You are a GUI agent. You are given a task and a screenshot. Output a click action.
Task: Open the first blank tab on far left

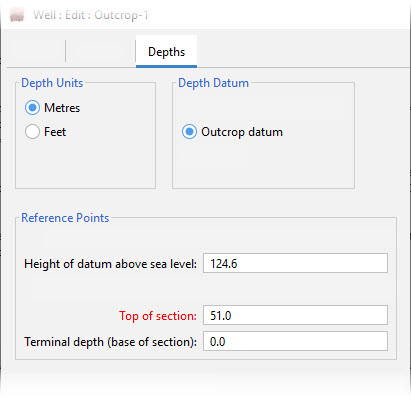(36, 52)
